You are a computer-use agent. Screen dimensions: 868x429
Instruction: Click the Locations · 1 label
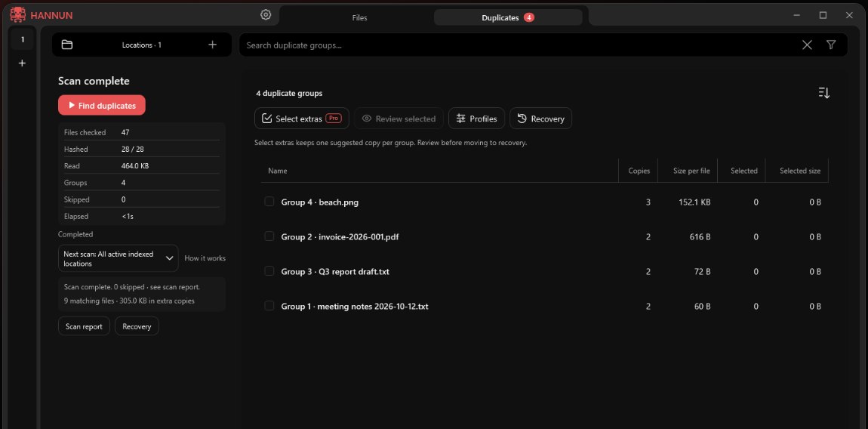(142, 45)
